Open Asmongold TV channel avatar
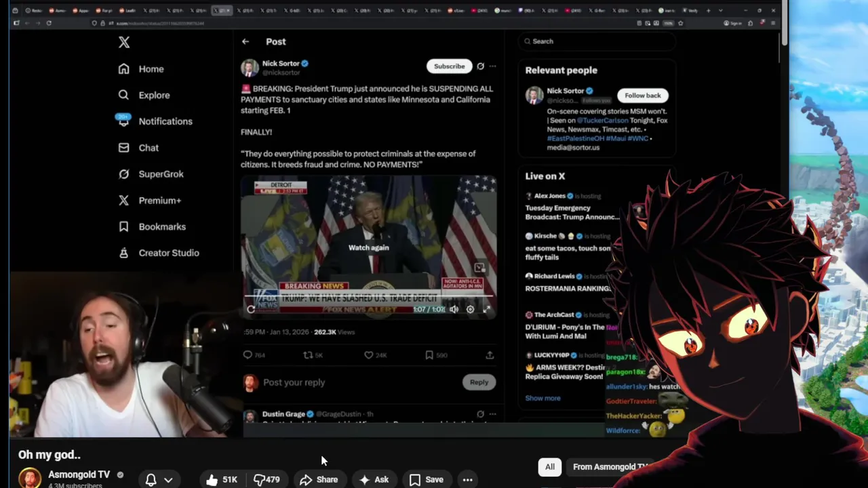The width and height of the screenshot is (868, 488). pos(29,479)
